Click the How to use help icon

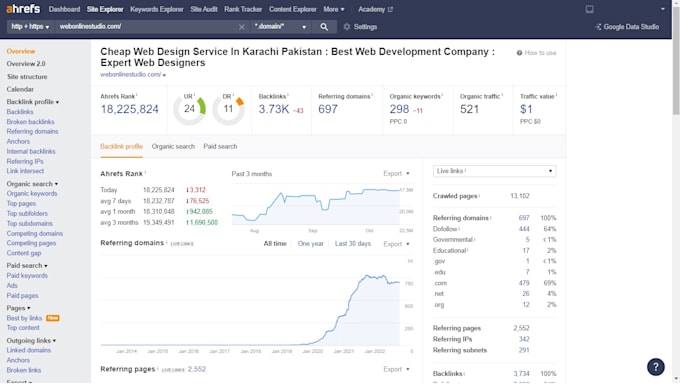pyautogui.click(x=519, y=53)
